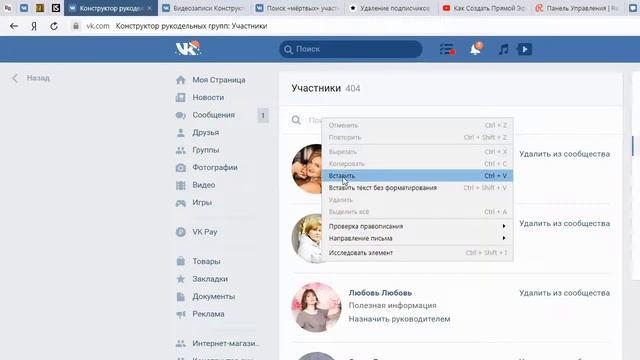Reload the page with refresh icon
Viewport: 640px width, 360px height.
(54, 26)
